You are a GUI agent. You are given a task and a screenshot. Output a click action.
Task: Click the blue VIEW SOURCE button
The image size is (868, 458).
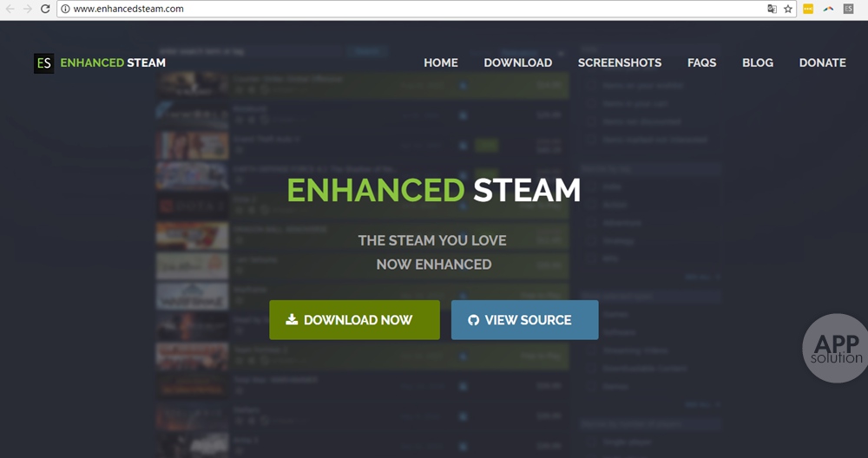[525, 320]
